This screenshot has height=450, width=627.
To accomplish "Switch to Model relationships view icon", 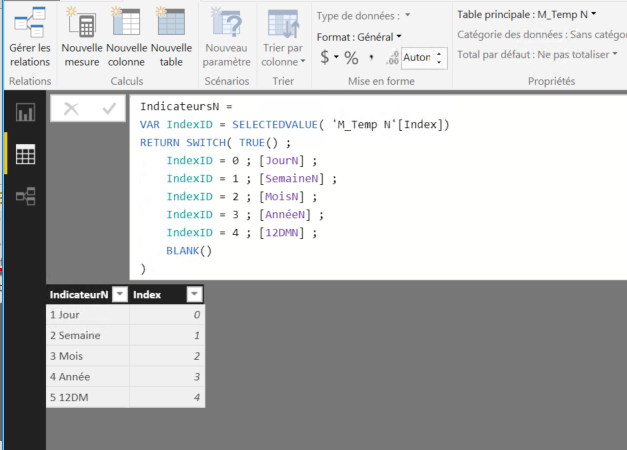I will (25, 196).
